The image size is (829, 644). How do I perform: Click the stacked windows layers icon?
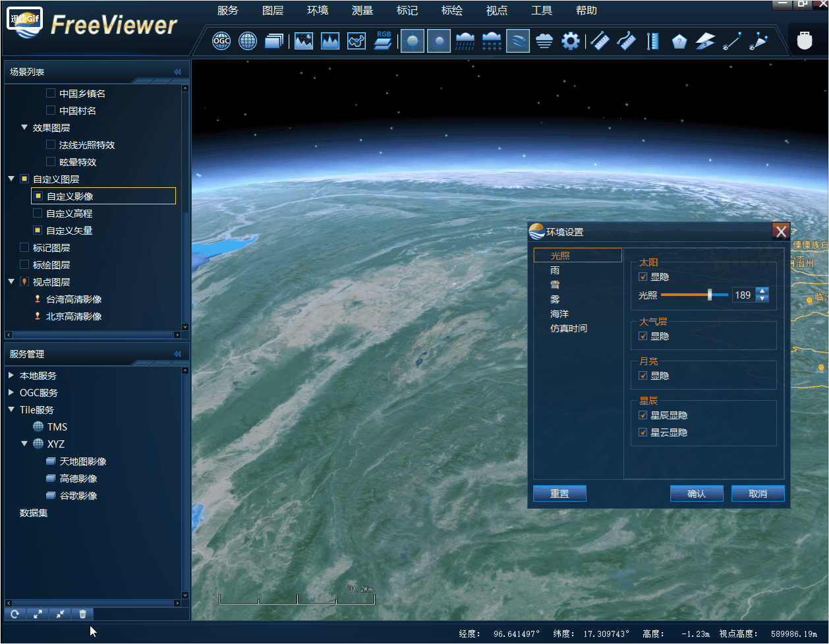point(274,42)
